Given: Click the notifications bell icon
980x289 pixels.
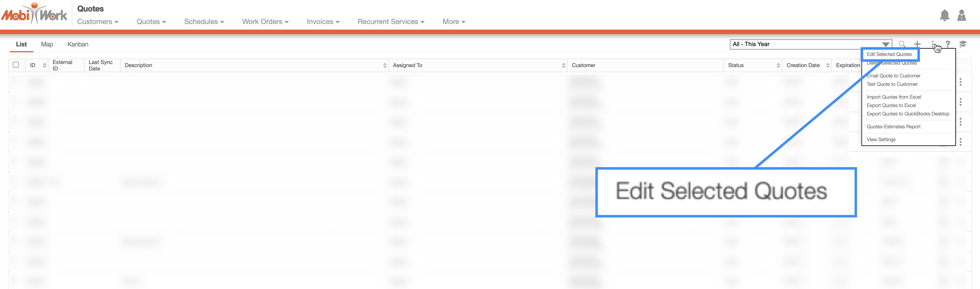Looking at the screenshot, I should pos(944,16).
